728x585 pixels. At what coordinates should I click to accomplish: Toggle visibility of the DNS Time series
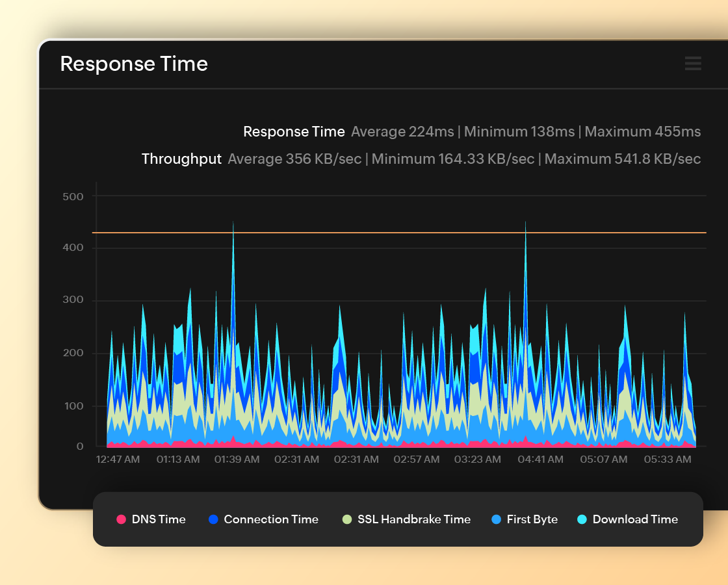151,519
